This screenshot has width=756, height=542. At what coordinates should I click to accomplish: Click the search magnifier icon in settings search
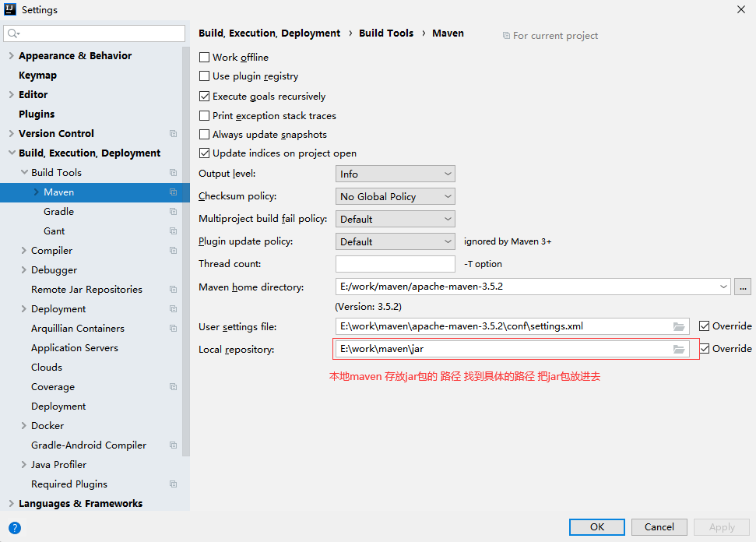pos(13,33)
